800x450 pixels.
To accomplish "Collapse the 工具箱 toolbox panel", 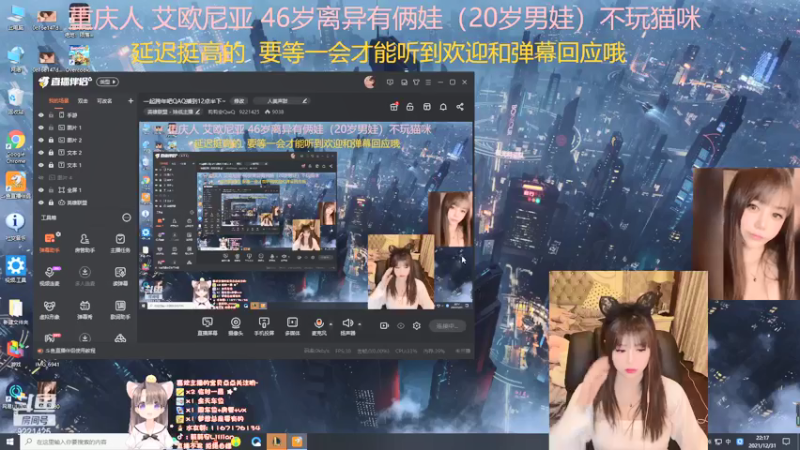I will [126, 218].
